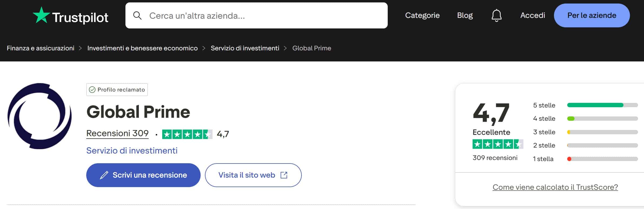
Task: Expand the Categorie menu
Action: pos(422,15)
